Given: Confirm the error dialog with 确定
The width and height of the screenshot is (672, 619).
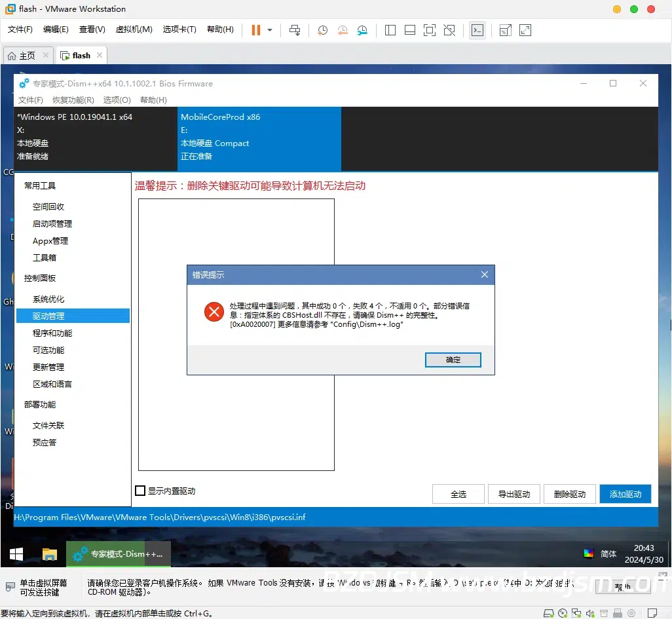Looking at the screenshot, I should [x=453, y=360].
